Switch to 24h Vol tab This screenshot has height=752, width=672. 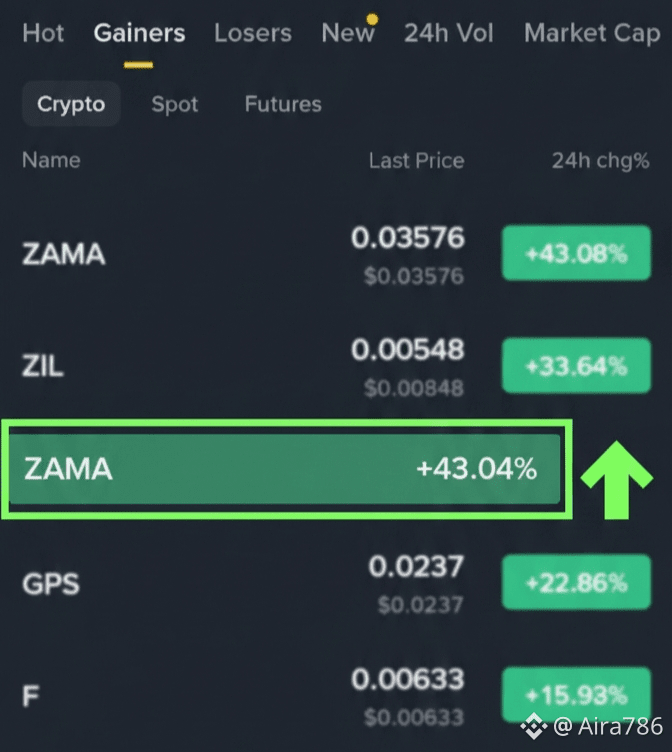click(448, 33)
